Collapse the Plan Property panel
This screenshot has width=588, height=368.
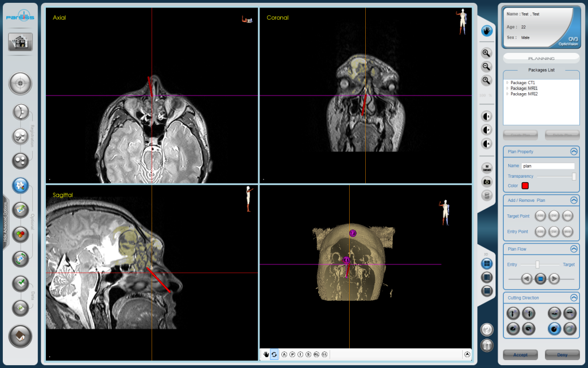click(573, 152)
